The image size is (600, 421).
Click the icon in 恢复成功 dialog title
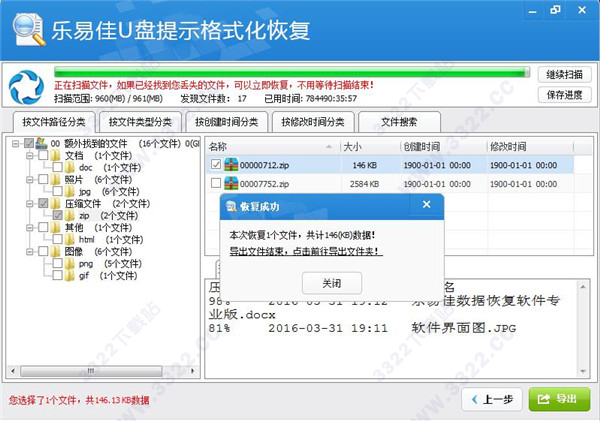[x=231, y=207]
